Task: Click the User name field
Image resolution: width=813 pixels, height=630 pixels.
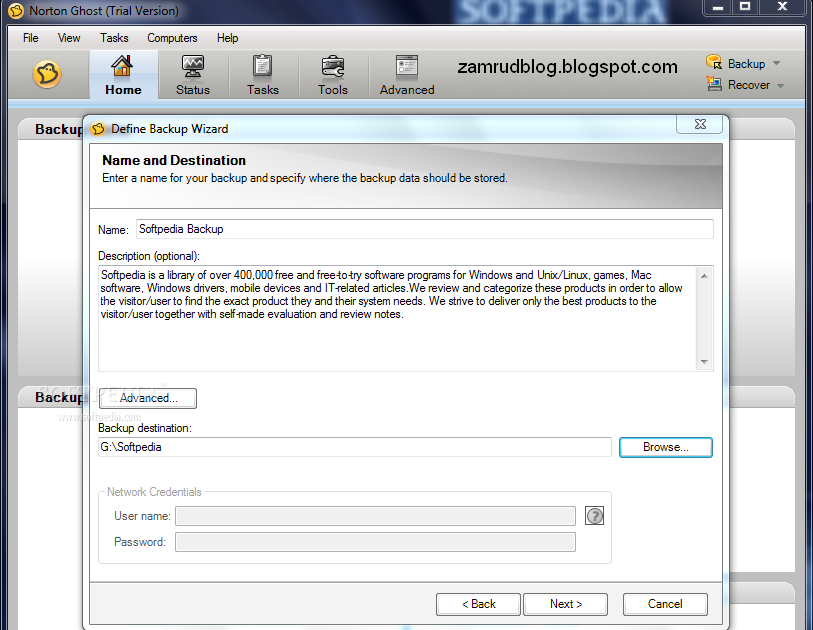Action: tap(375, 516)
